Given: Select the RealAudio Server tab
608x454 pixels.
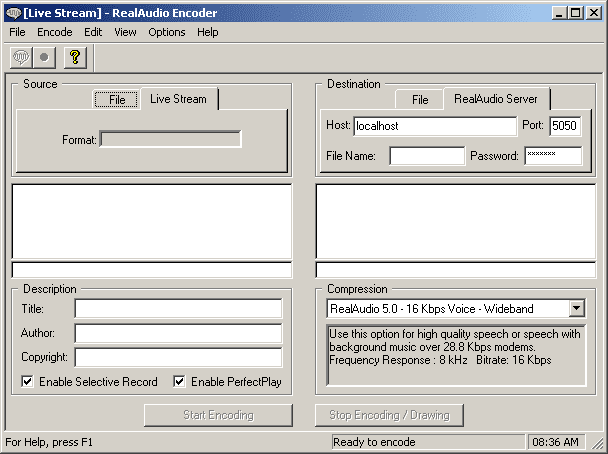Looking at the screenshot, I should (496, 99).
